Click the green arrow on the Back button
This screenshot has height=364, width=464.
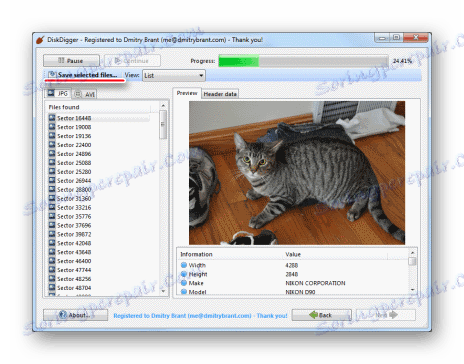pos(313,315)
